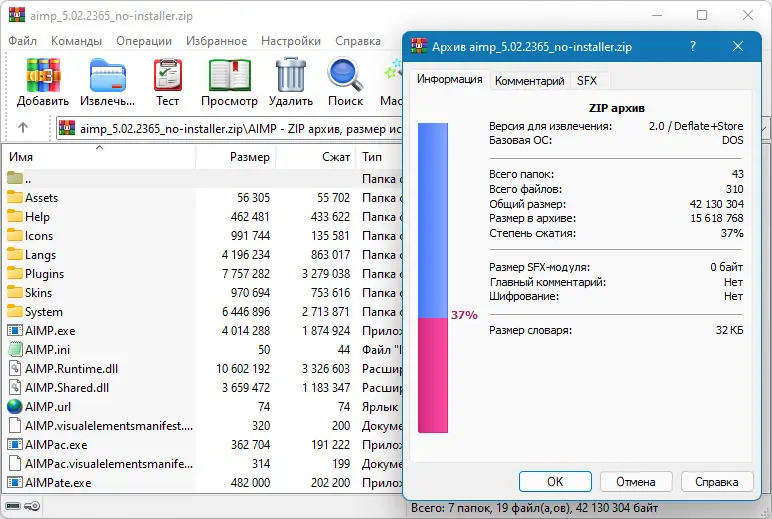Click the size value 10 602 192
The width and height of the screenshot is (772, 519).
click(x=243, y=369)
